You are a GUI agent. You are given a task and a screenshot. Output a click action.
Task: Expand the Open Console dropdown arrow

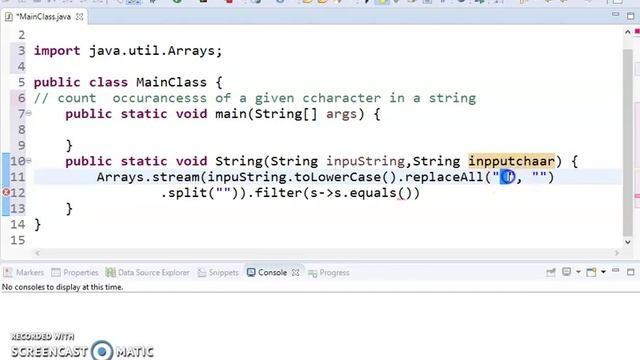(603, 272)
